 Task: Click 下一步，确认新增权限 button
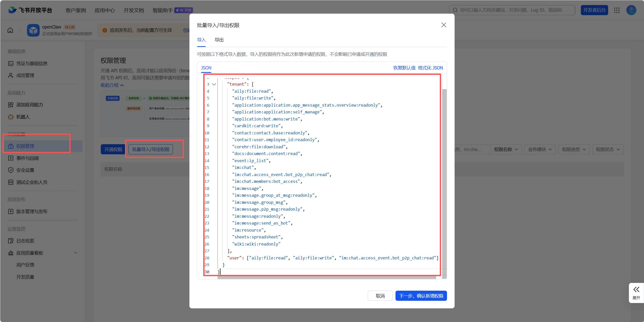click(421, 296)
